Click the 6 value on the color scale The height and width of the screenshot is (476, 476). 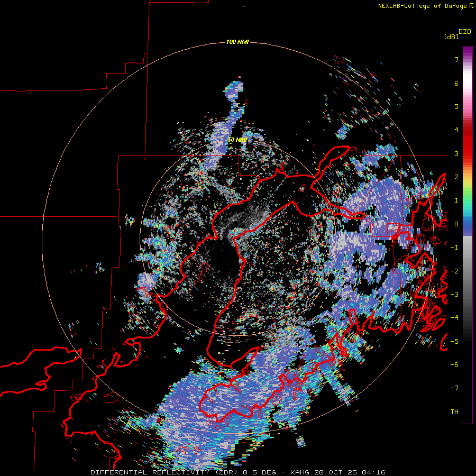click(x=456, y=83)
